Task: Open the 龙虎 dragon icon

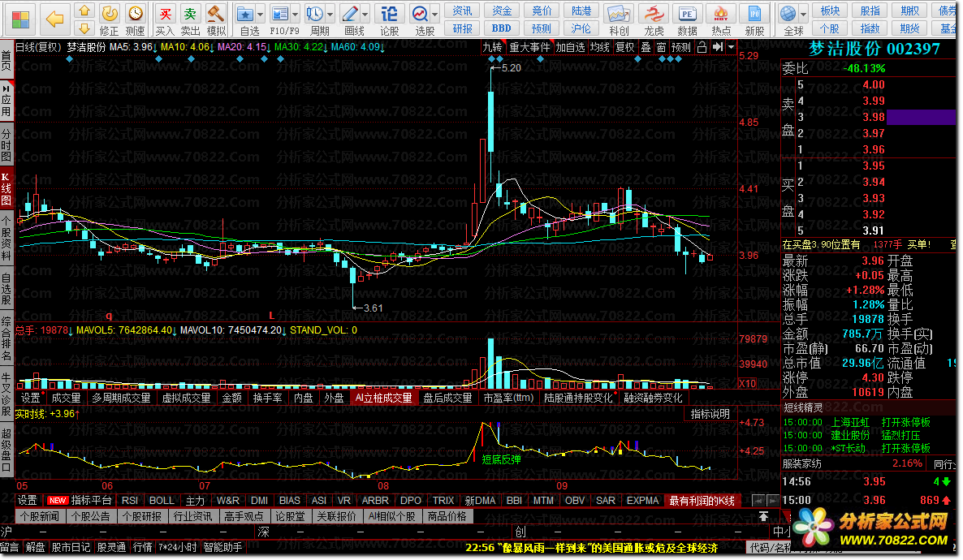Action: point(654,14)
